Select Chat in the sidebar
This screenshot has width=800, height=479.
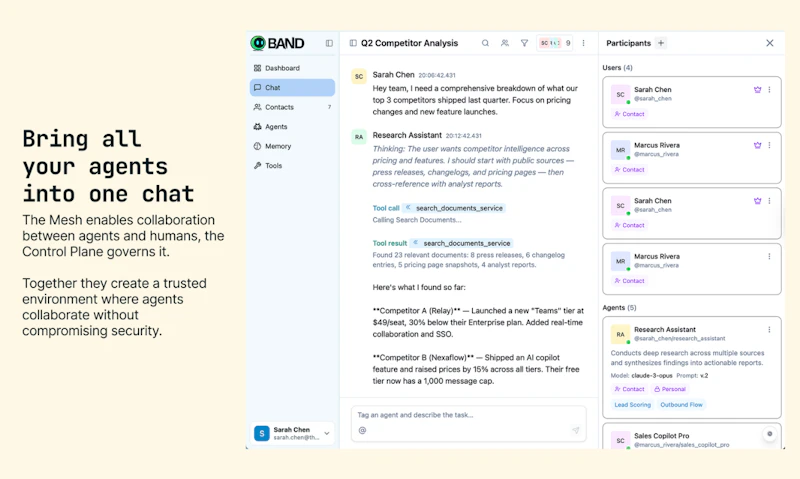[292, 87]
